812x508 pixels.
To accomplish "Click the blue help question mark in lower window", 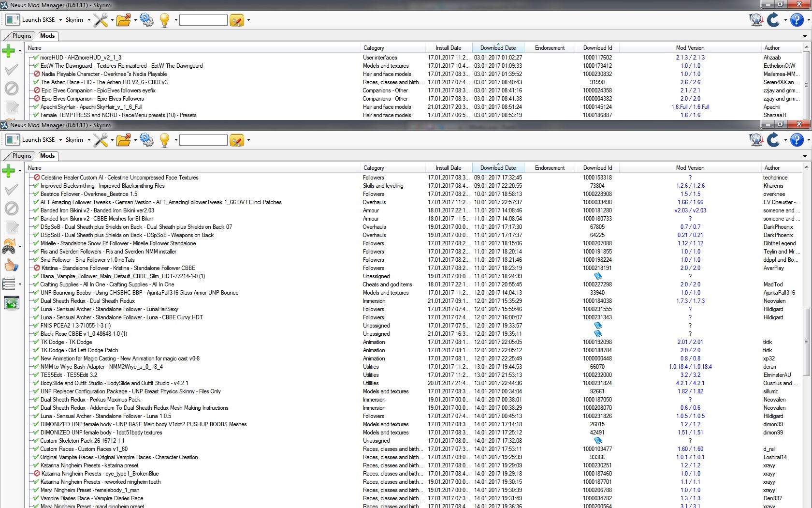I will tap(797, 140).
